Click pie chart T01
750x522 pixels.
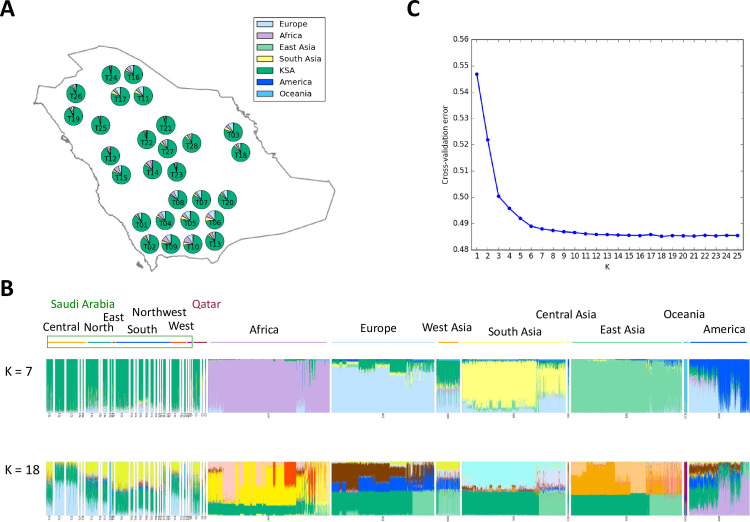pyautogui.click(x=142, y=222)
